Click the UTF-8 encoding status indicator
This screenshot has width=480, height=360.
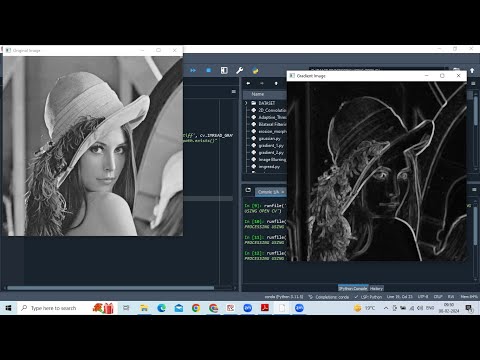(x=423, y=297)
